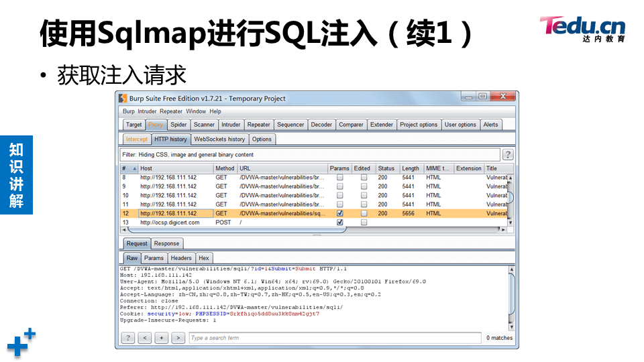
Task: Sort by the Host column header
Action: 176,168
